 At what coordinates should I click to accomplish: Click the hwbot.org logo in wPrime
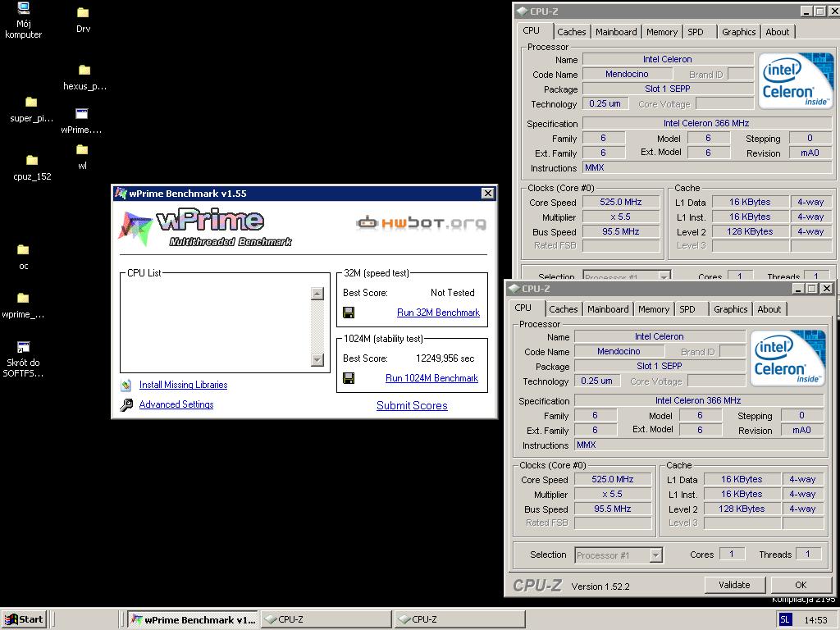(422, 222)
